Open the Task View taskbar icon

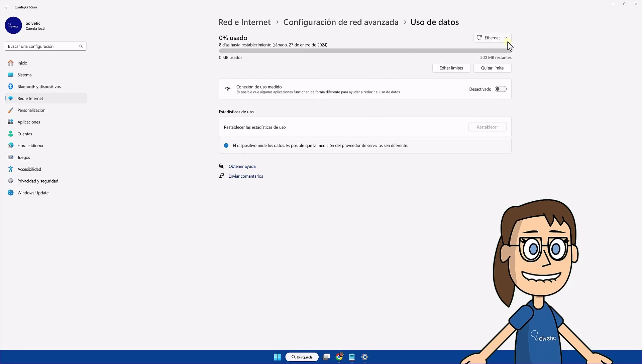[326, 357]
